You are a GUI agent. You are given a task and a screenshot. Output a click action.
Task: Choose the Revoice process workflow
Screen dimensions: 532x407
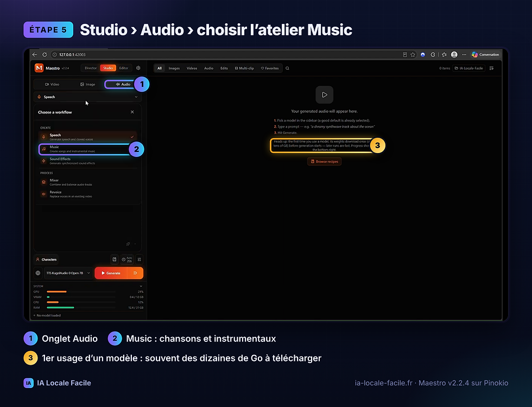pos(88,194)
